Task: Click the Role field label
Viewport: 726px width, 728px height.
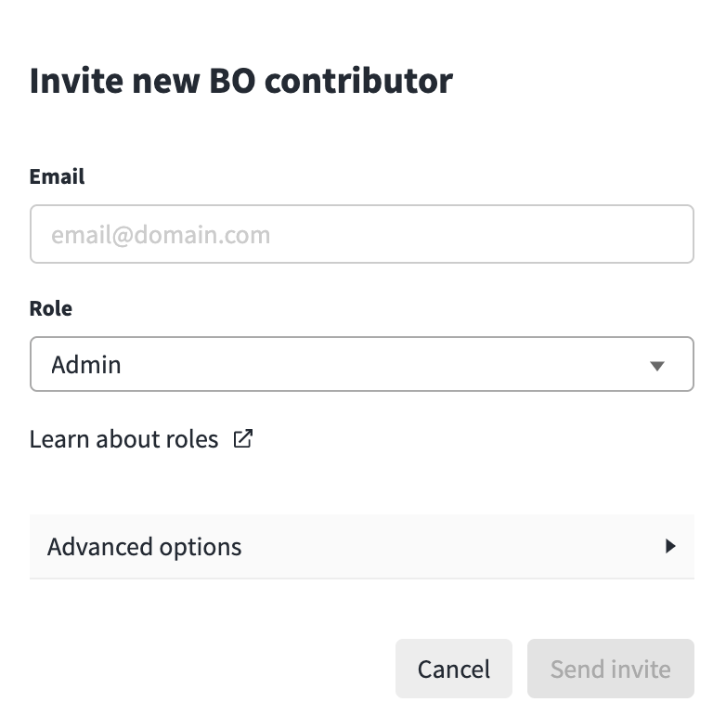Action: tap(51, 308)
